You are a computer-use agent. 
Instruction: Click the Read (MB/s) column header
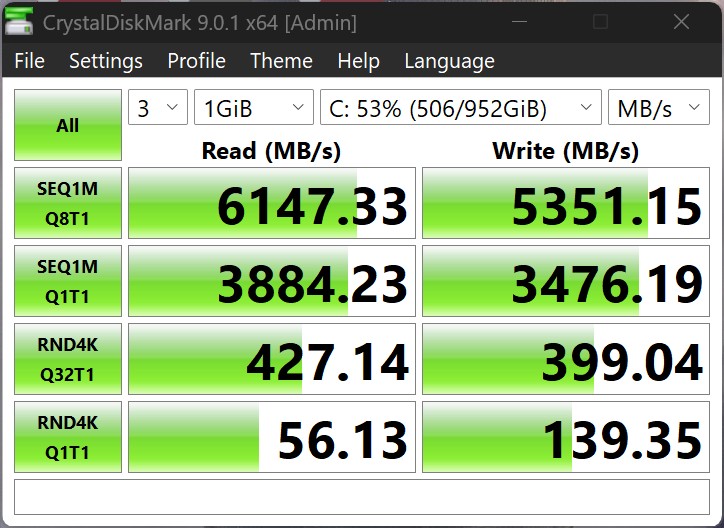272,151
